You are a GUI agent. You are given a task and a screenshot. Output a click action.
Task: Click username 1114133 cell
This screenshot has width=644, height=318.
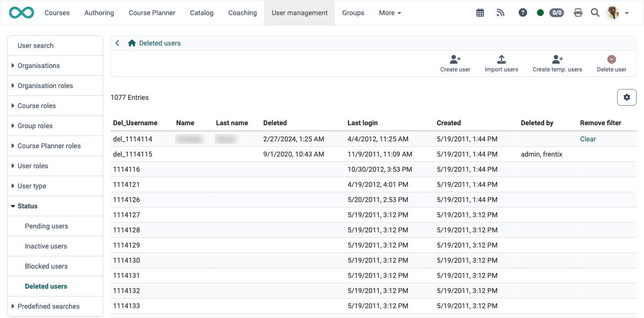(126, 306)
